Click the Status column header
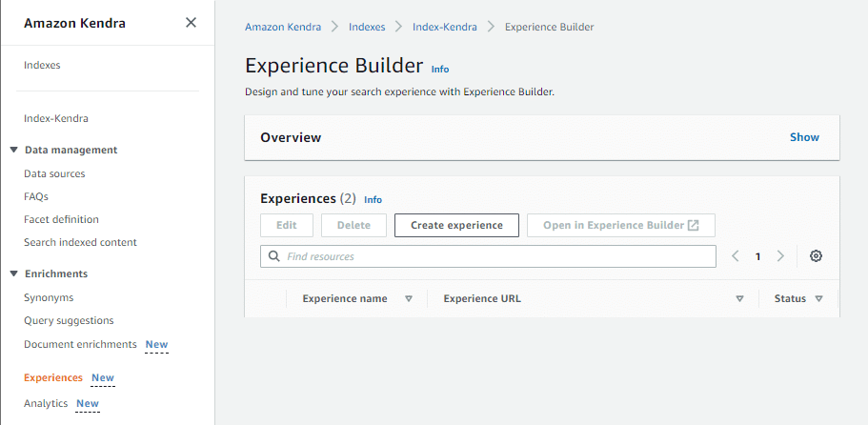 point(790,299)
